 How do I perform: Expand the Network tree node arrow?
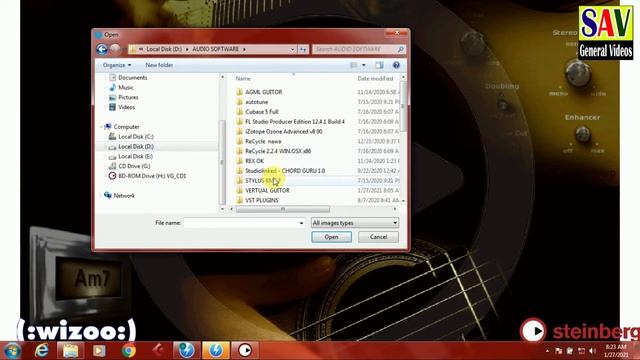pyautogui.click(x=101, y=196)
